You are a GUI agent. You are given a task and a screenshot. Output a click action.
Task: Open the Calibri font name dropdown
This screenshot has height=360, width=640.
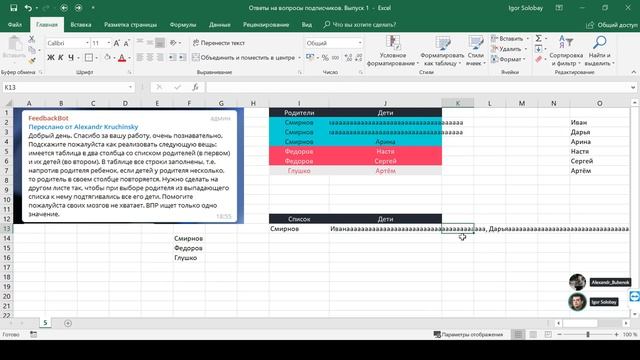point(87,43)
